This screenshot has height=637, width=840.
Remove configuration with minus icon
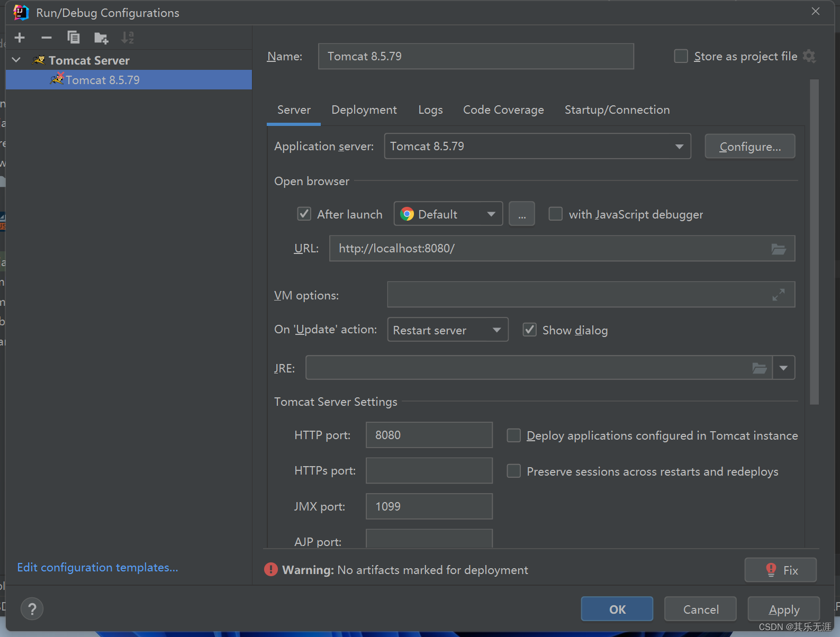coord(47,38)
